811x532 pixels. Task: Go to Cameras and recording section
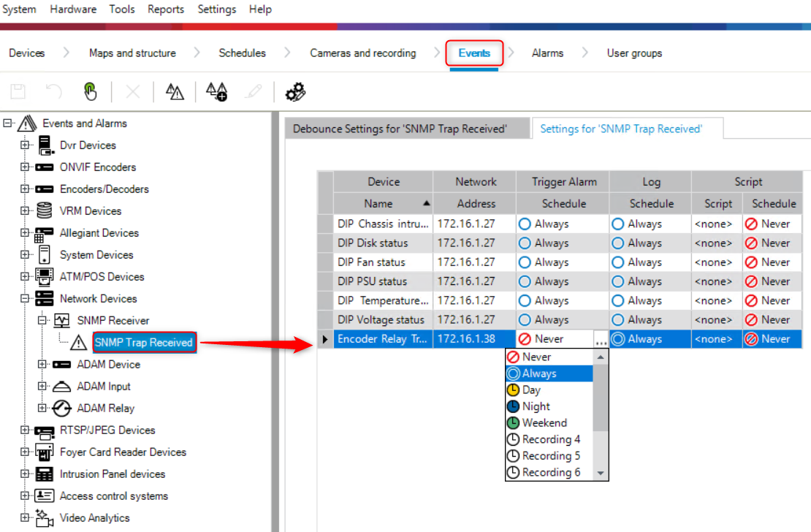[x=362, y=53]
